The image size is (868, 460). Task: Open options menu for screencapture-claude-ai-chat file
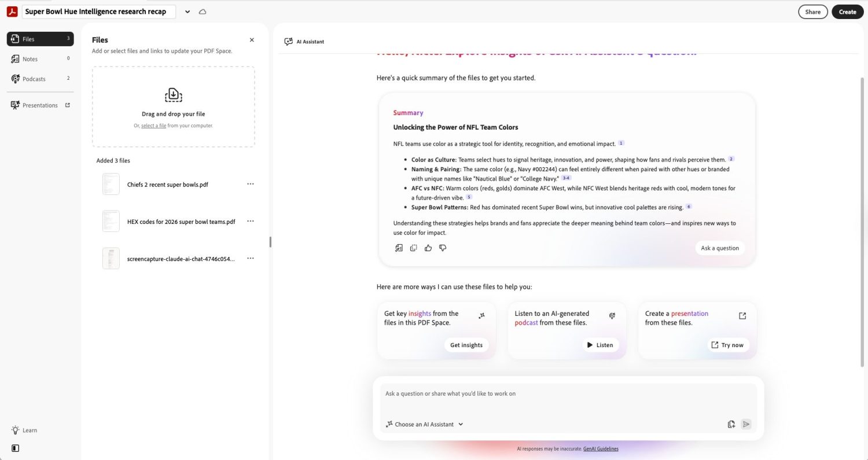point(251,258)
